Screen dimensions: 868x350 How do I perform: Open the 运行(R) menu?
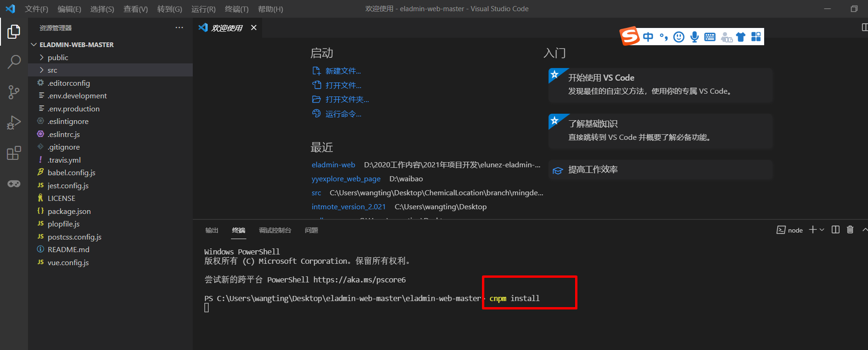pos(203,9)
